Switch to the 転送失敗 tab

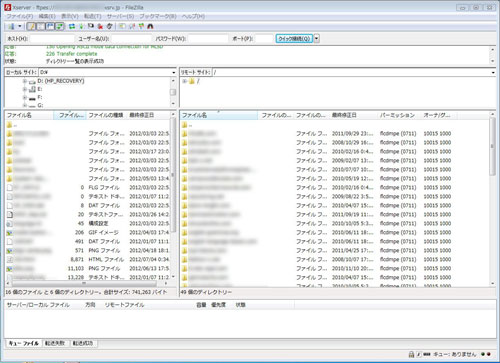[x=55, y=343]
